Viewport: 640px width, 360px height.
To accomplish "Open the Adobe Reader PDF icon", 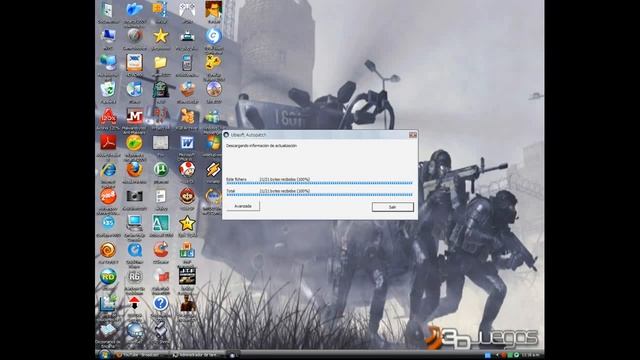I will [108, 143].
